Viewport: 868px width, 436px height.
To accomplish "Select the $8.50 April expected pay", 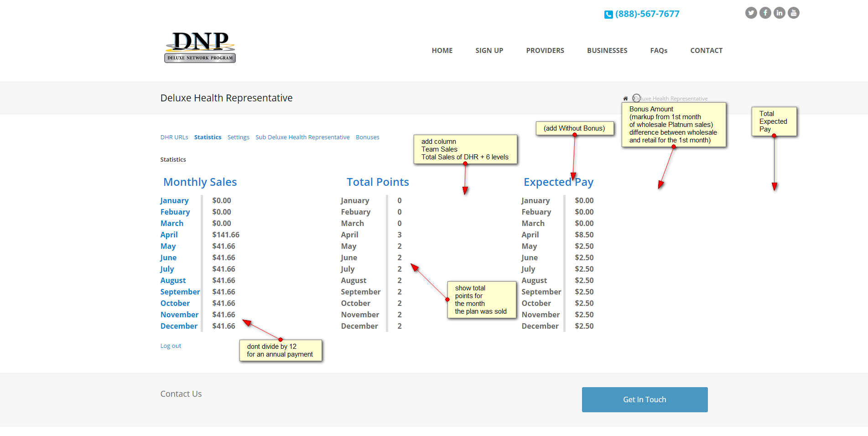I will 584,235.
